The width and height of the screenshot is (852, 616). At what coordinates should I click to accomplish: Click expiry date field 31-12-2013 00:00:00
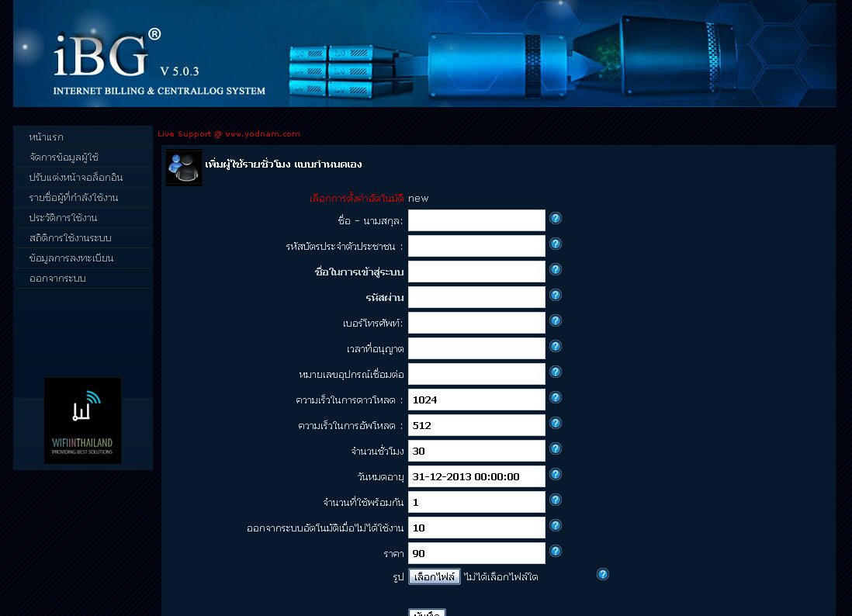[x=476, y=476]
